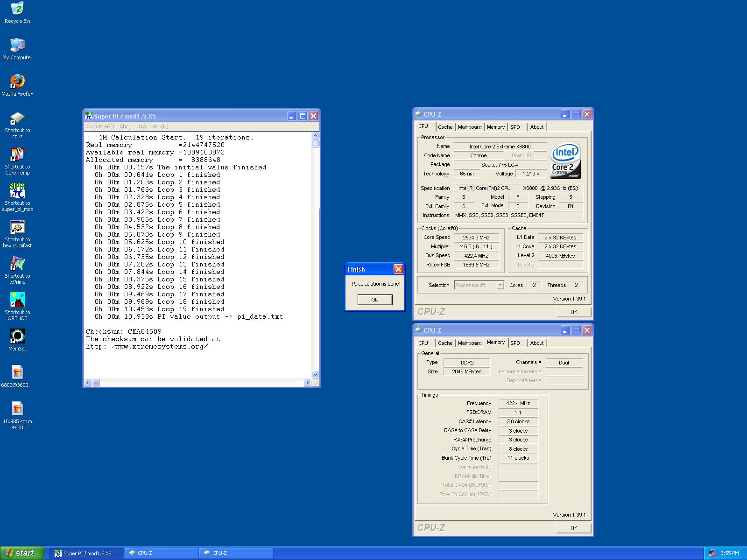Click the Checksum: CEA84509 text line
747x560 pixels.
[124, 332]
